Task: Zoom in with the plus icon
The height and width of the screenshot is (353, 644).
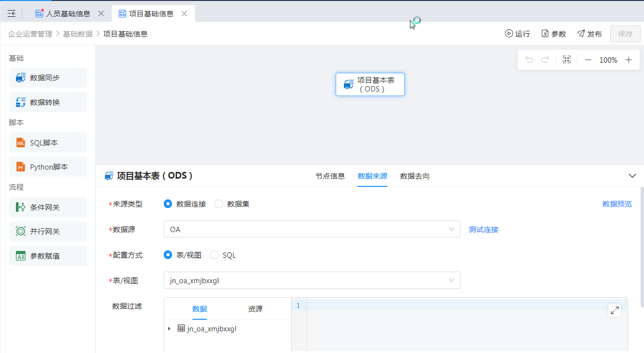Action: point(628,60)
